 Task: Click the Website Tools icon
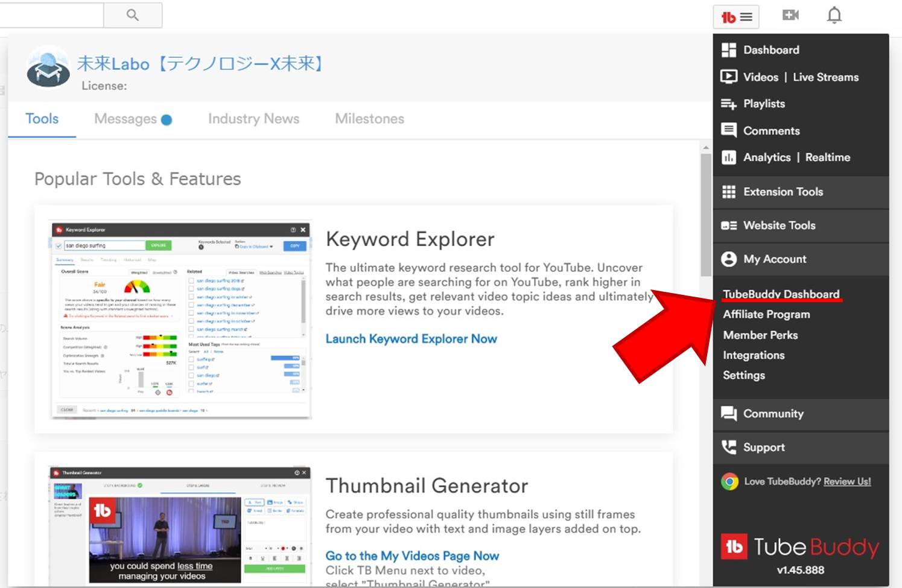[729, 226]
